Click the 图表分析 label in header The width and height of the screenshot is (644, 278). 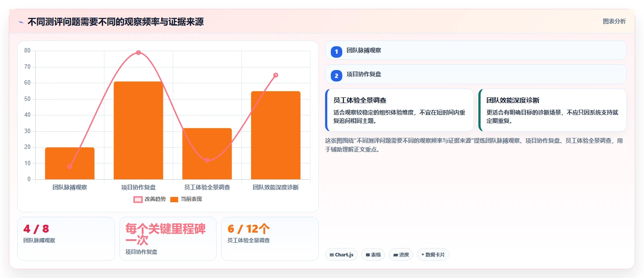tap(614, 22)
